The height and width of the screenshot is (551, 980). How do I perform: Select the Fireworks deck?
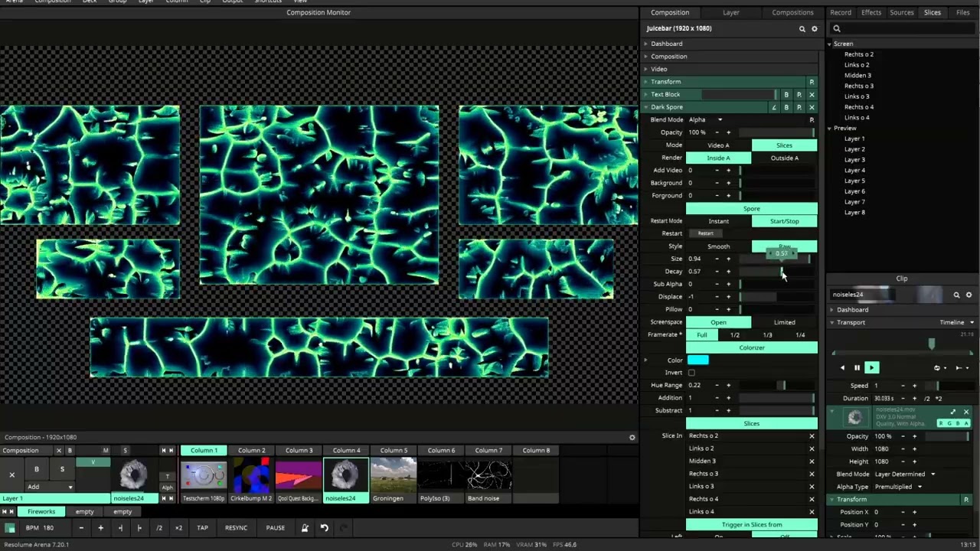(x=41, y=511)
